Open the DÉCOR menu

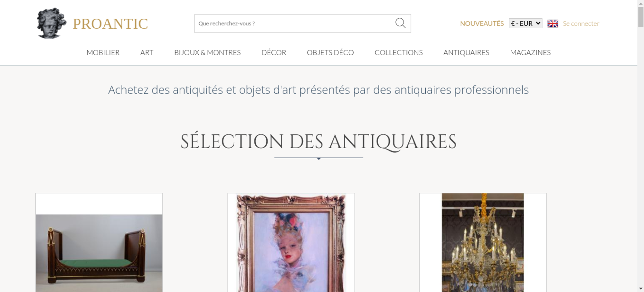point(274,52)
